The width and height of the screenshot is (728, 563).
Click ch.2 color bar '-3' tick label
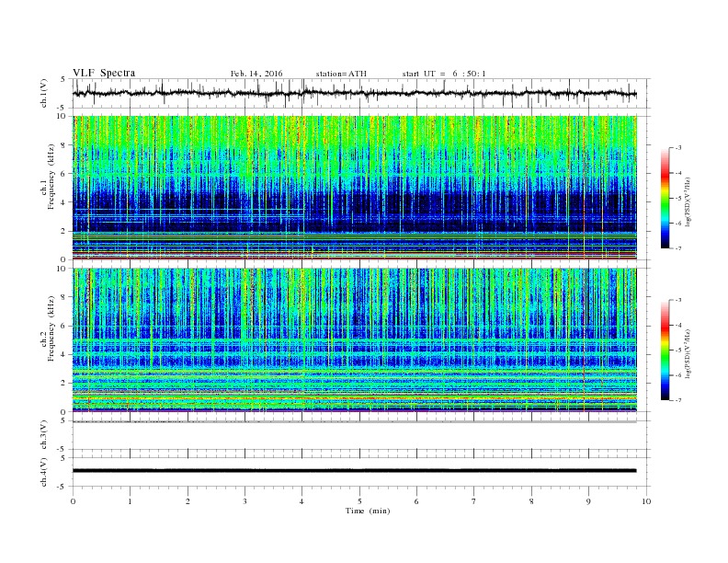click(678, 300)
